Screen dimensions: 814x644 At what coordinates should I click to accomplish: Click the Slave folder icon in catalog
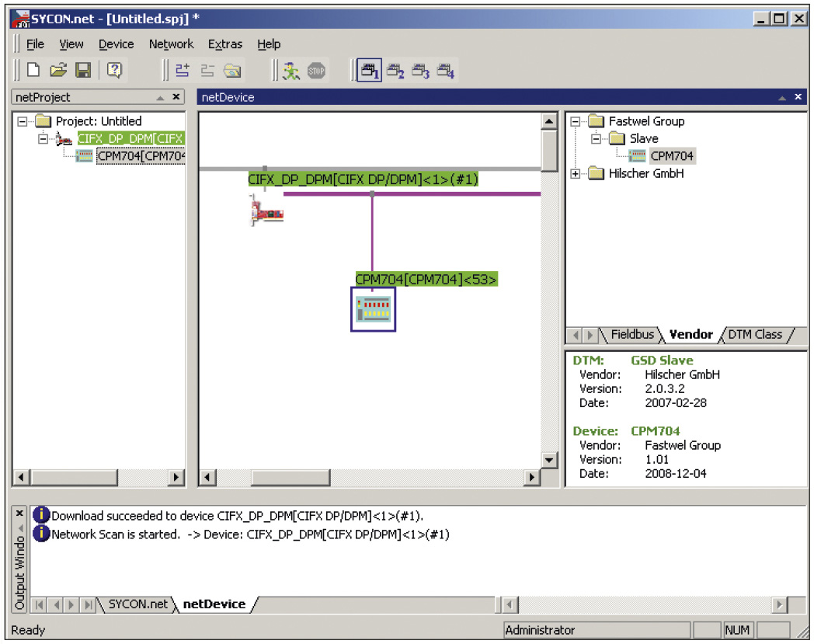pos(617,139)
